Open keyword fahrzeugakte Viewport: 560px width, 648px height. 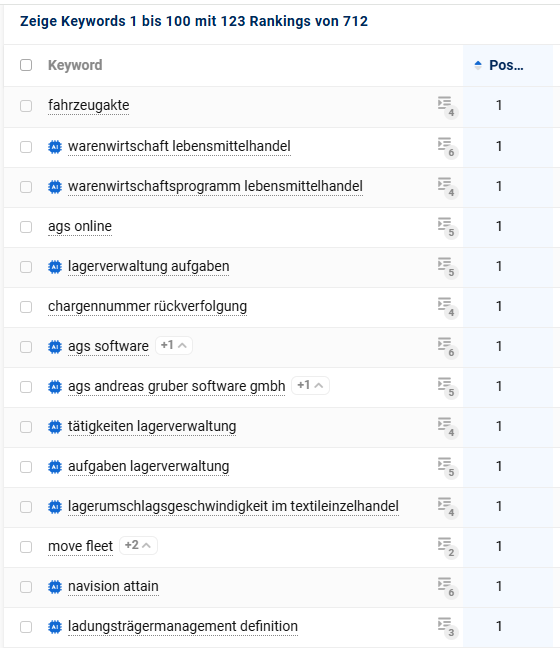[88, 105]
